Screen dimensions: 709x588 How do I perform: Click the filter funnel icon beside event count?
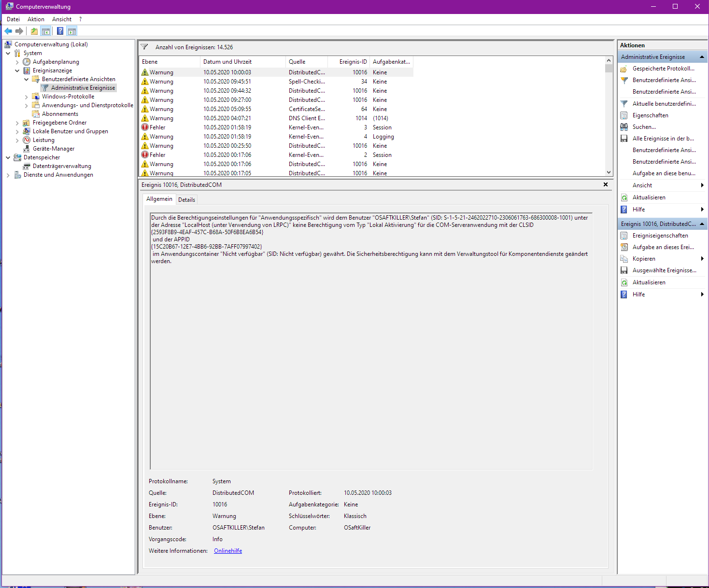coord(144,47)
